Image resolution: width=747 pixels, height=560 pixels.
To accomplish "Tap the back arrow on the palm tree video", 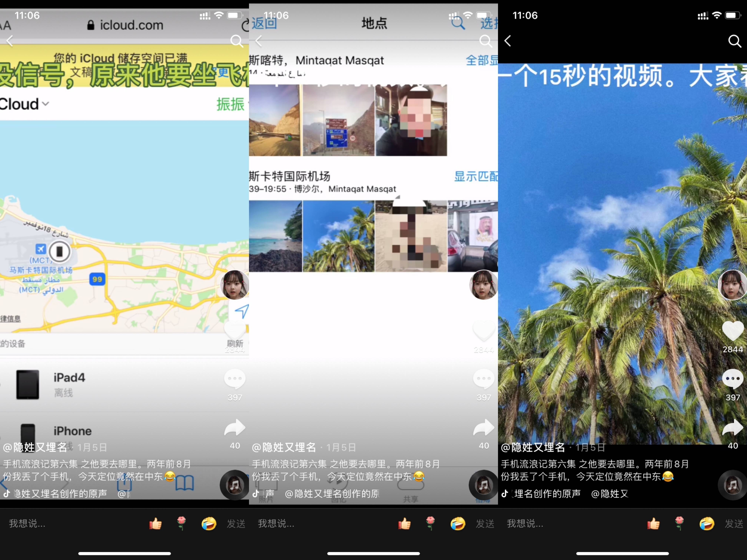I will tap(507, 41).
